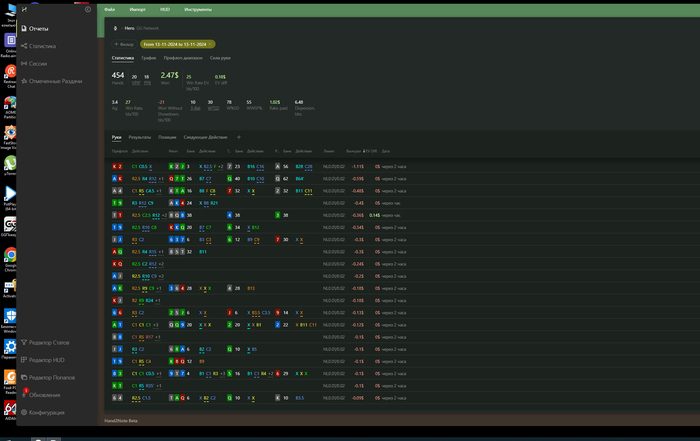Add a new tab with plus icon
The height and width of the screenshot is (441, 700).
pos(238,137)
